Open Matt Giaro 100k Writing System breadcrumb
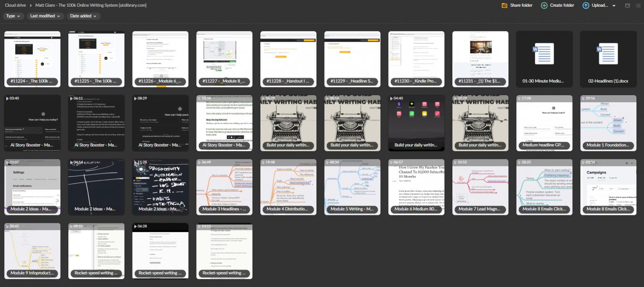Image resolution: width=644 pixels, height=287 pixels. (91, 5)
